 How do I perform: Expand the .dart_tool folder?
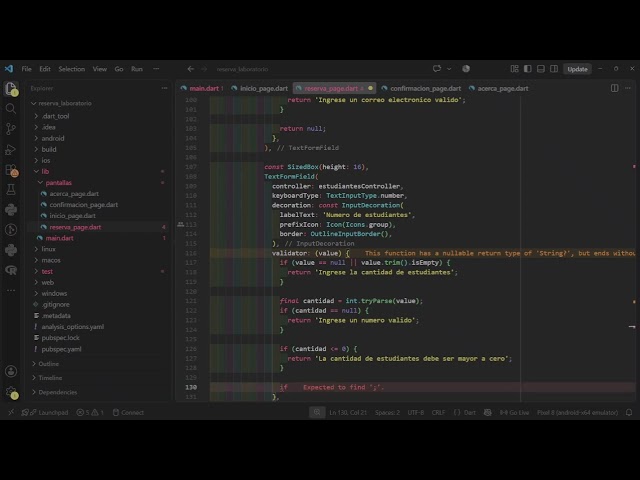click(x=55, y=116)
